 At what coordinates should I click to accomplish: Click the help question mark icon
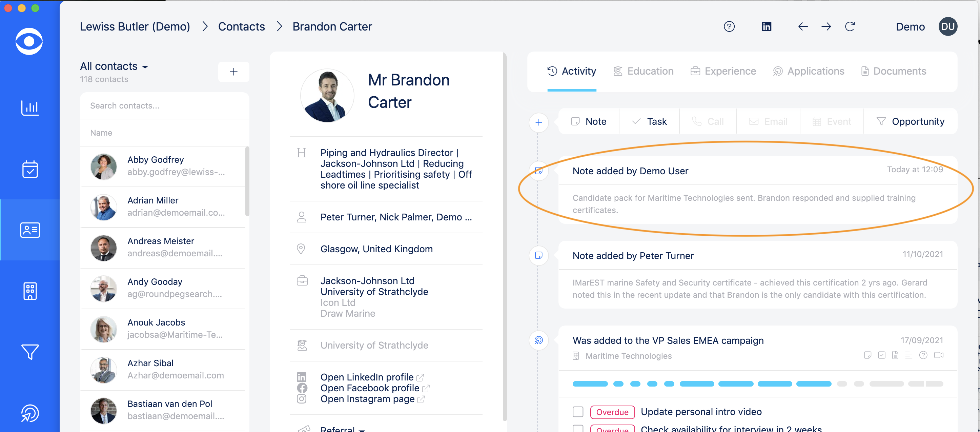point(729,27)
